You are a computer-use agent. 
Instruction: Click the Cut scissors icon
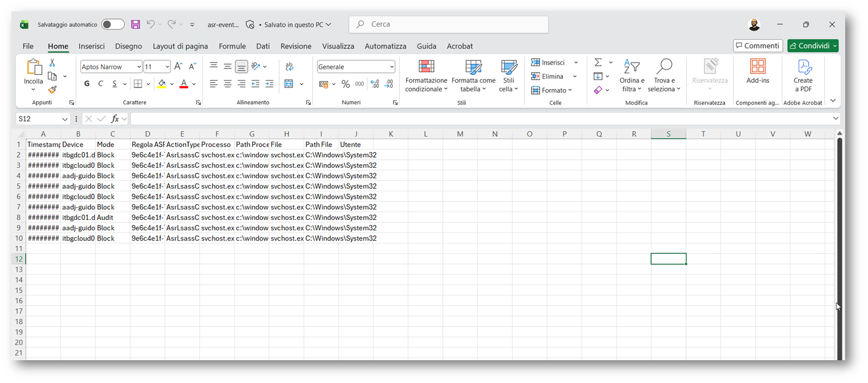point(52,63)
